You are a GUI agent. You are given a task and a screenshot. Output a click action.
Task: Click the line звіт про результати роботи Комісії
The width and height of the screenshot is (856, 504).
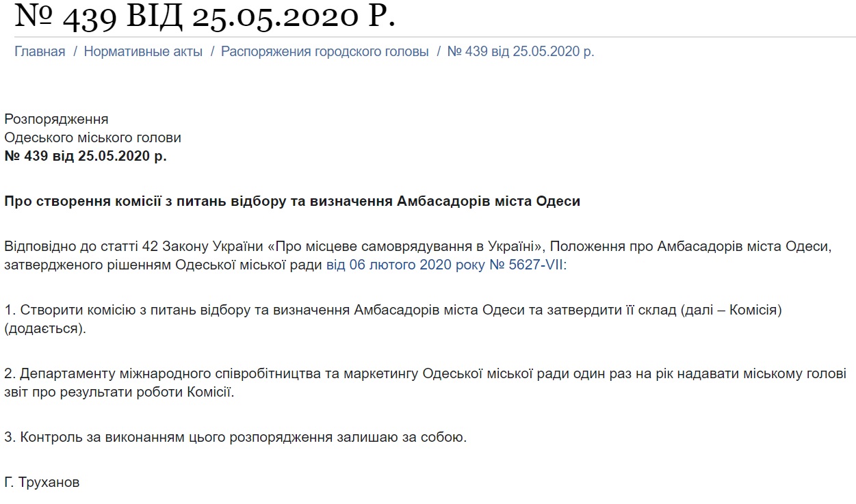pos(119,393)
